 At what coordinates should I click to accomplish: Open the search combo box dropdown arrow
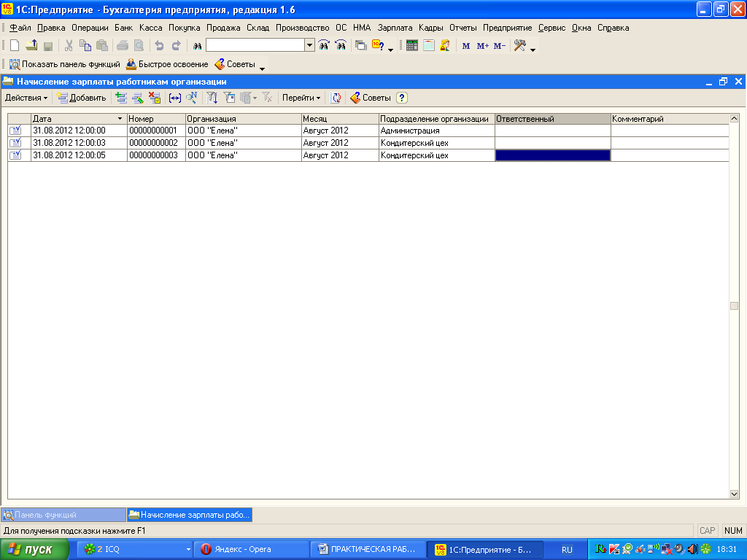click(x=309, y=45)
